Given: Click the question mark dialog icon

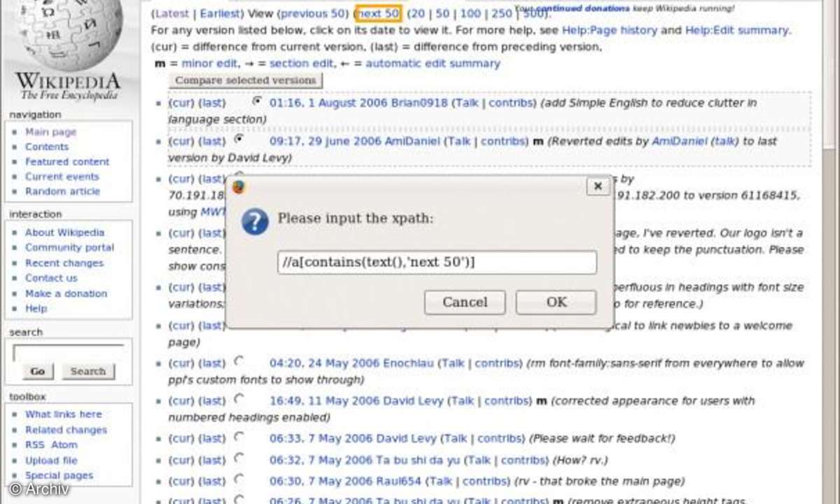Looking at the screenshot, I should (x=255, y=221).
